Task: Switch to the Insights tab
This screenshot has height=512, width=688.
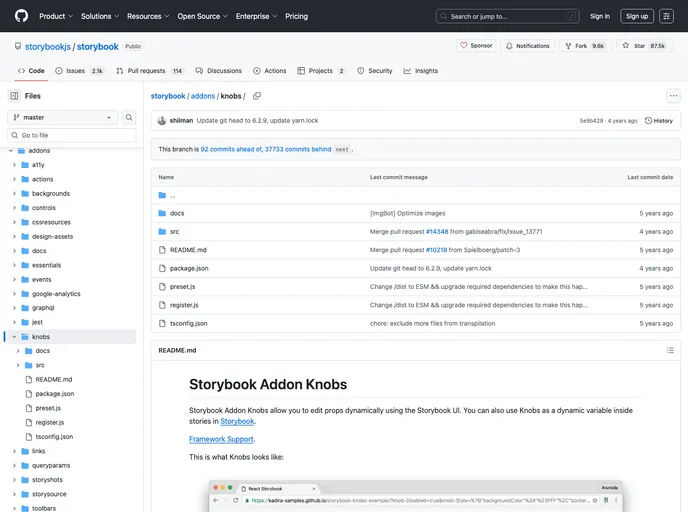Action: pos(420,71)
